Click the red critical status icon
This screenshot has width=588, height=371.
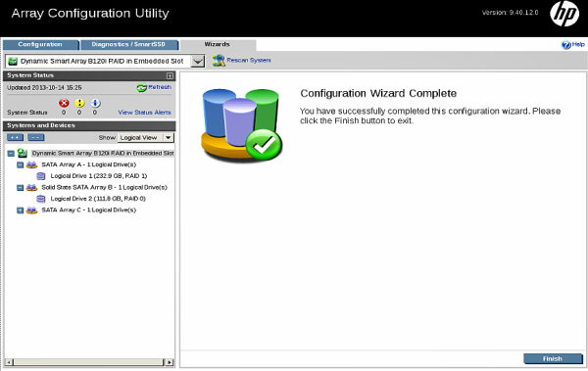click(x=64, y=103)
